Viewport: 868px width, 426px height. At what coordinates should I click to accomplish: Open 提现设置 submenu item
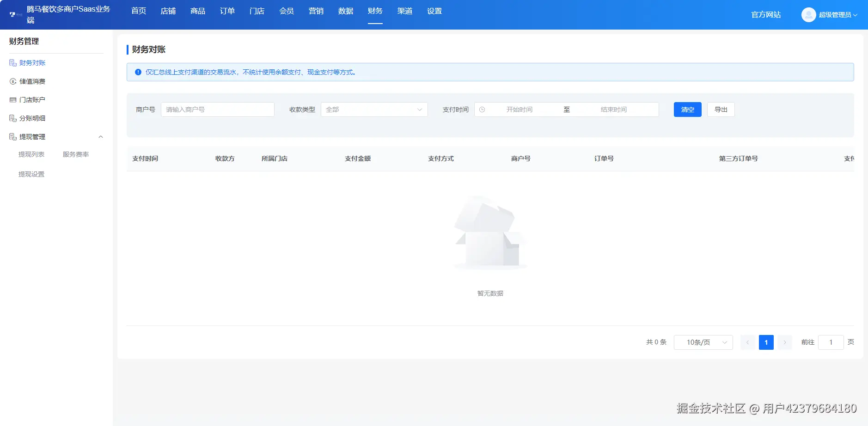coord(31,174)
